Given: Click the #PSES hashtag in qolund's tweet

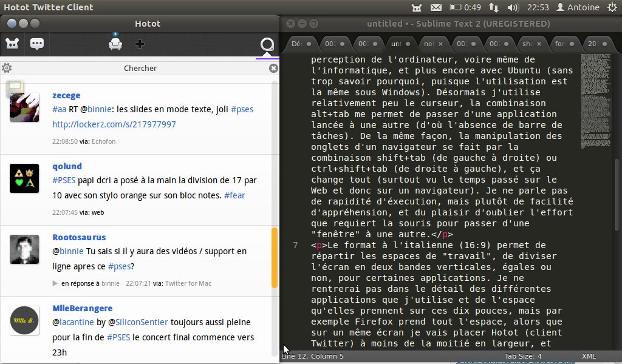Looking at the screenshot, I should 64,180.
